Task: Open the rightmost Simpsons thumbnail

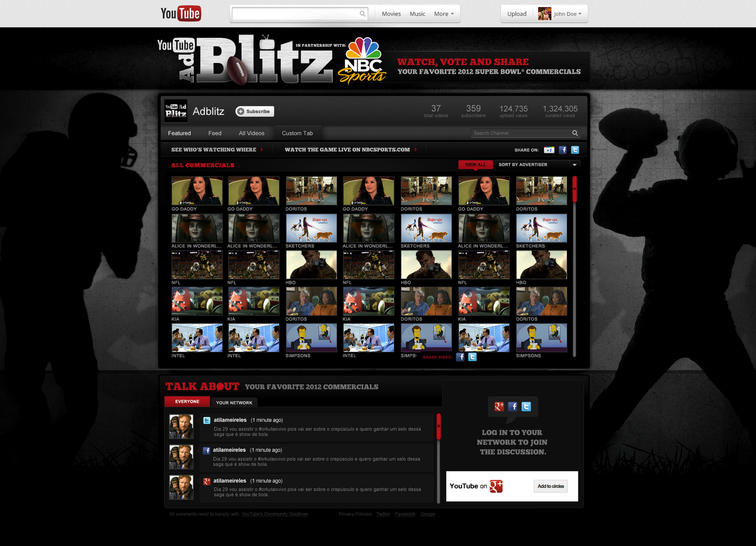Action: (x=541, y=338)
